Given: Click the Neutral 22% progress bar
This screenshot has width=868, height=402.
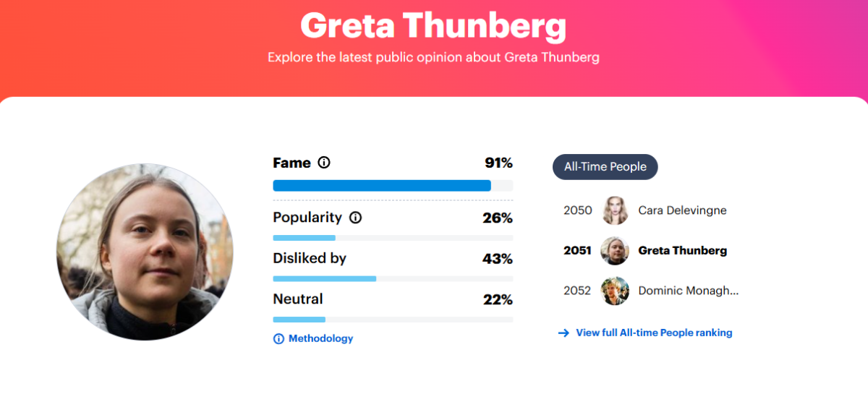Looking at the screenshot, I should 393,319.
